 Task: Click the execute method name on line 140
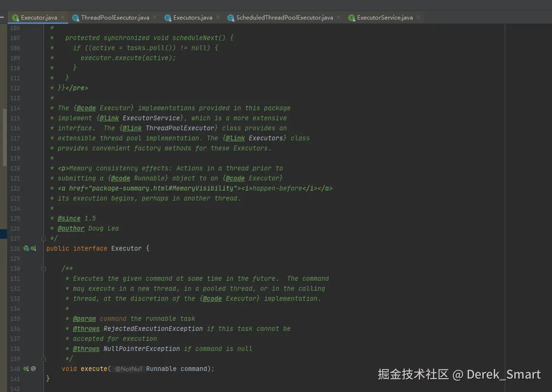coord(94,369)
